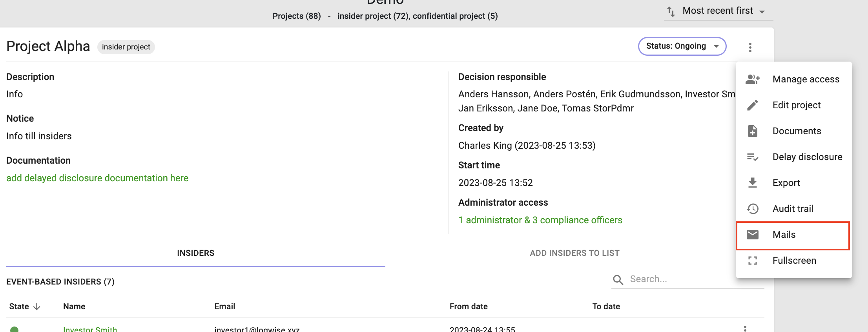Viewport: 868px width, 332px height.
Task: Open the Status: Ongoing dropdown
Action: click(682, 46)
